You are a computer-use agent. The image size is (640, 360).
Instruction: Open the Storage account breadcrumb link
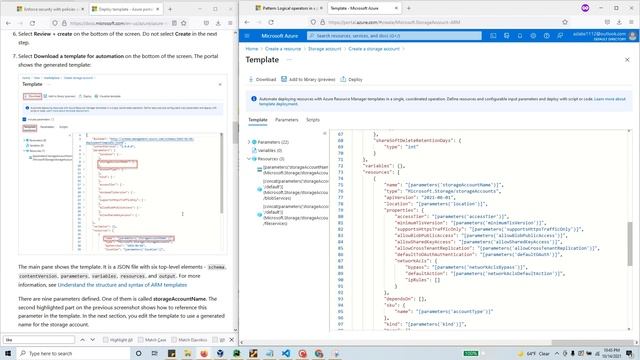coord(324,49)
